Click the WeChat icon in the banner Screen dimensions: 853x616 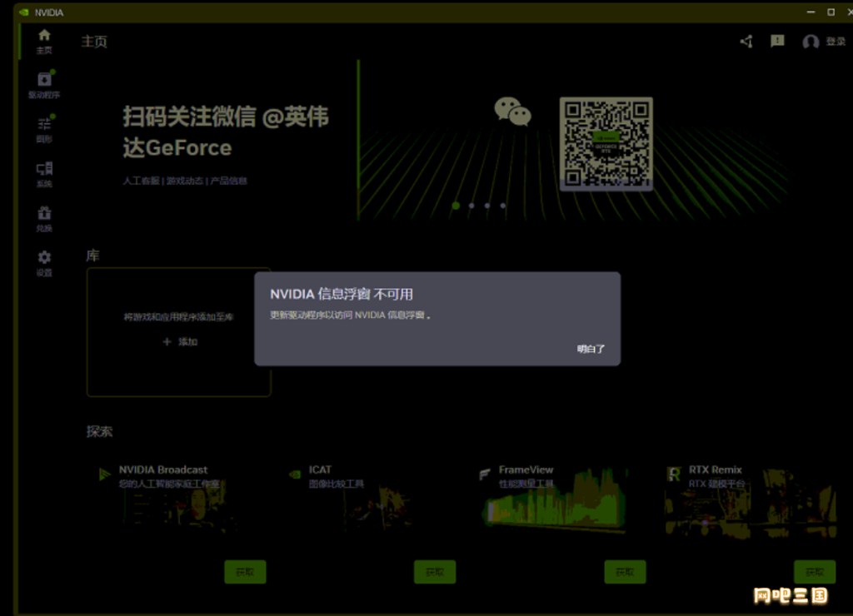coord(512,112)
